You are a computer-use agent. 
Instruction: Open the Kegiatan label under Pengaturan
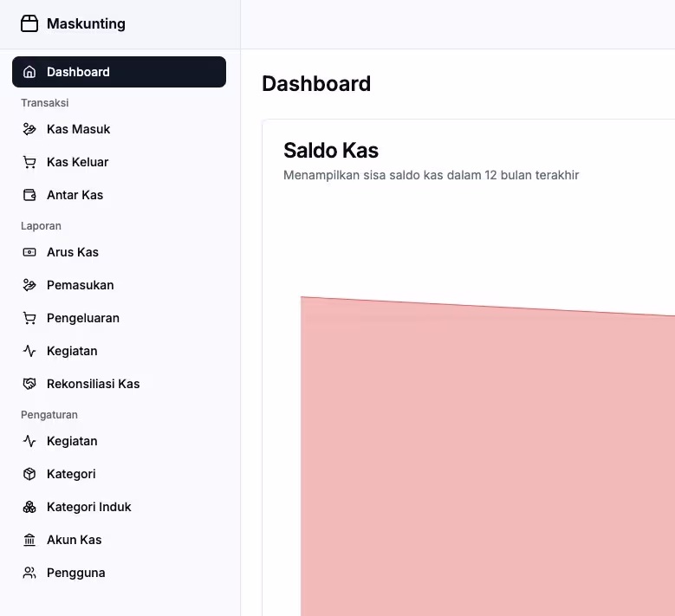click(72, 441)
